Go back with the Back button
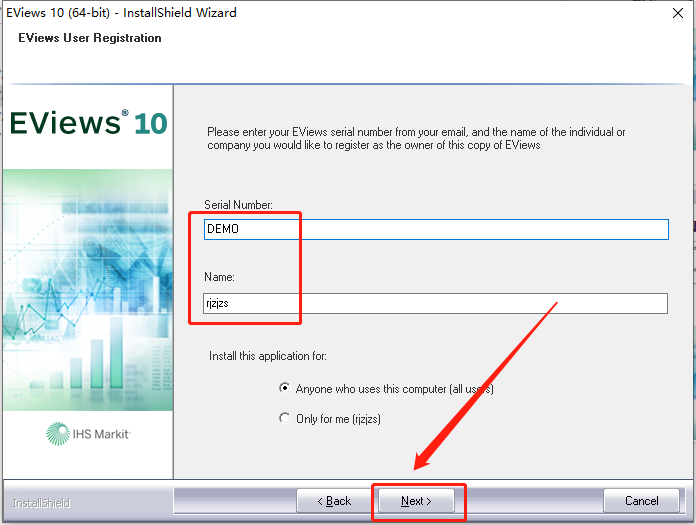The width and height of the screenshot is (696, 525). tap(334, 501)
